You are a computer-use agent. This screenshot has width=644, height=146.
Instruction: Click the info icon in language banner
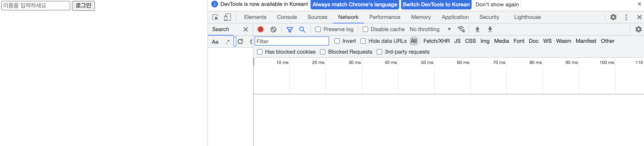[214, 4]
